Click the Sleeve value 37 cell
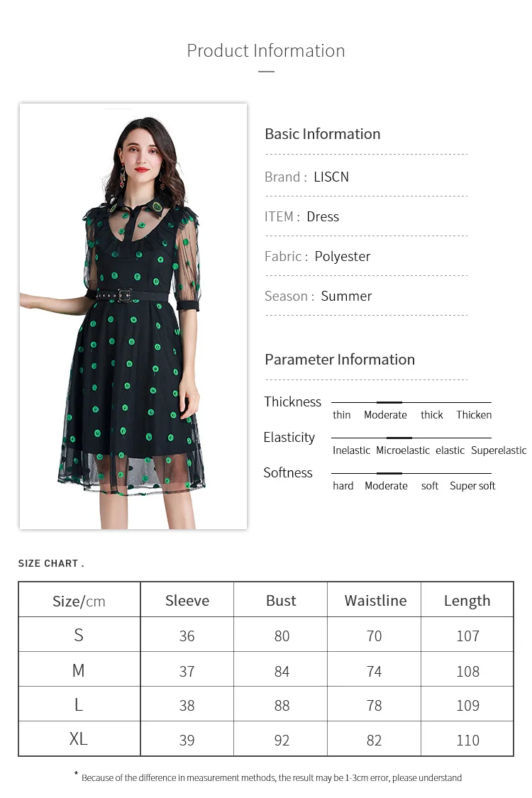Screen dimensions: 532x798 [x=187, y=670]
